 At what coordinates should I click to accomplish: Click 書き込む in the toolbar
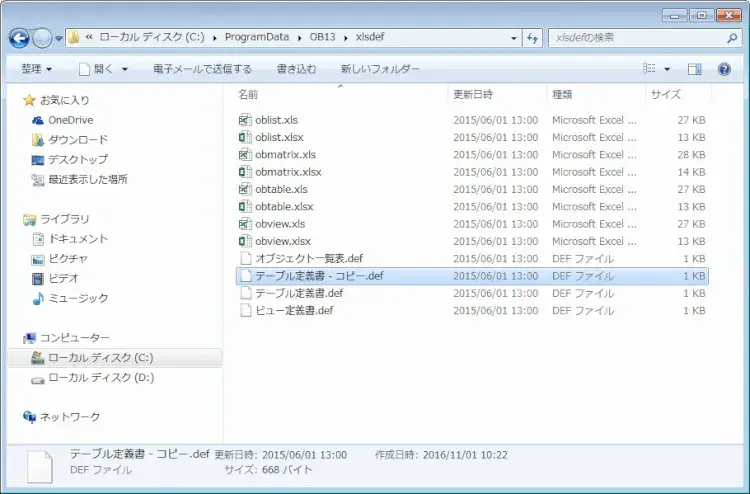(297, 69)
